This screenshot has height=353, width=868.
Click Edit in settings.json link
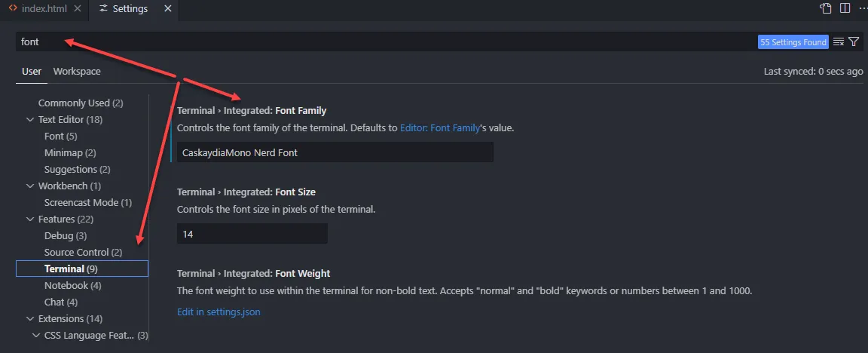[x=219, y=312]
